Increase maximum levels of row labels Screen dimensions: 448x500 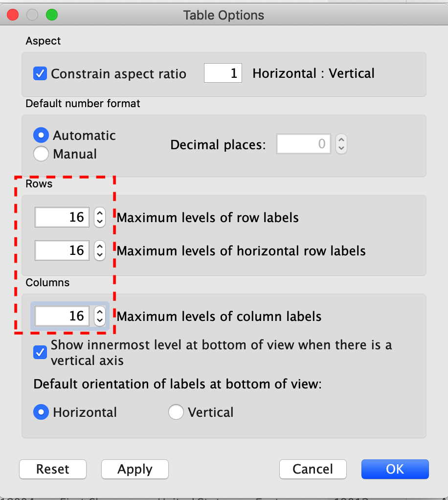[100, 213]
